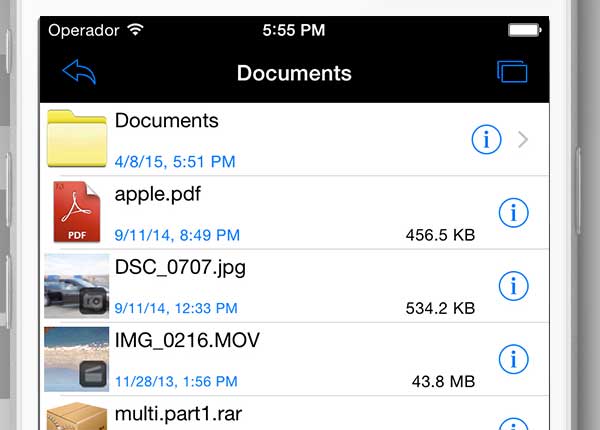
Task: Tap the IMG_0216.MOV file name
Action: point(187,340)
